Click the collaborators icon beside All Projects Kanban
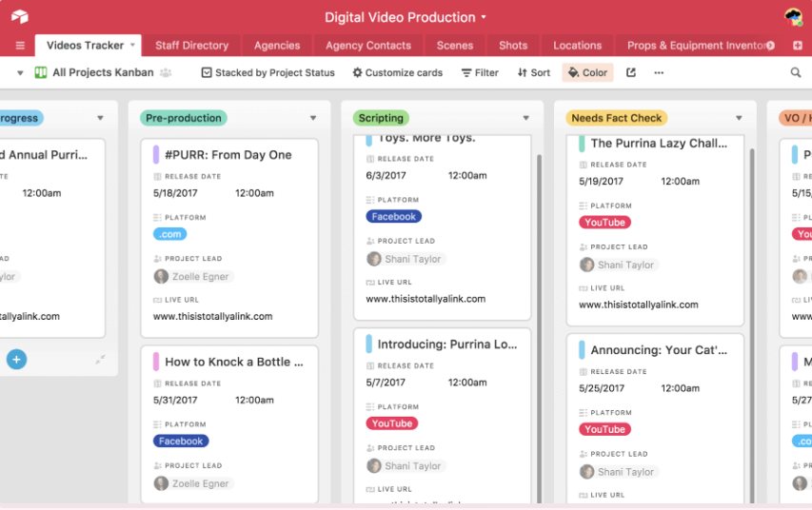Screen dimensions: 812x510 click(x=166, y=72)
